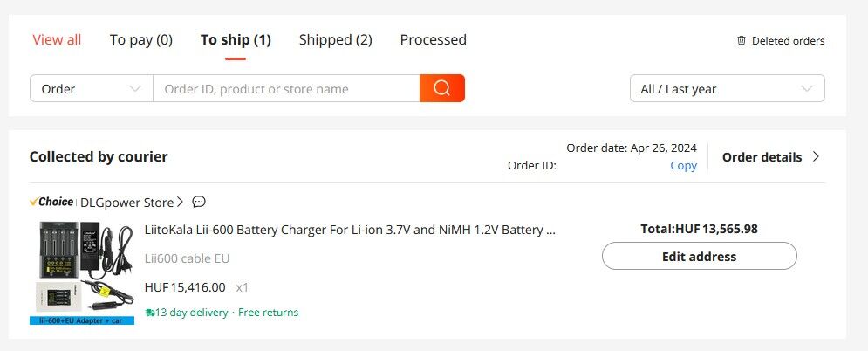The height and width of the screenshot is (351, 868).
Task: Open the store message chat icon
Action: pos(199,202)
